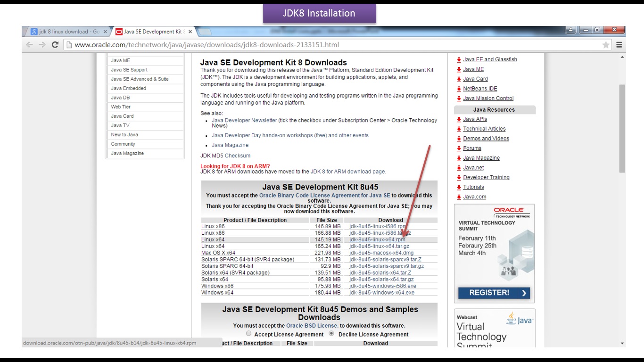Open Java Developer Newsletter link
The width and height of the screenshot is (644, 362).
244,120
